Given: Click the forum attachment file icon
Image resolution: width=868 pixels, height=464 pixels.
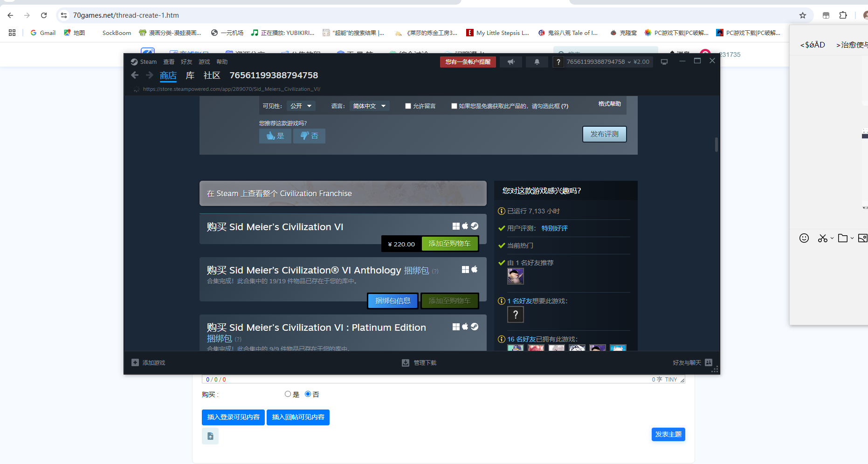Looking at the screenshot, I should (210, 436).
